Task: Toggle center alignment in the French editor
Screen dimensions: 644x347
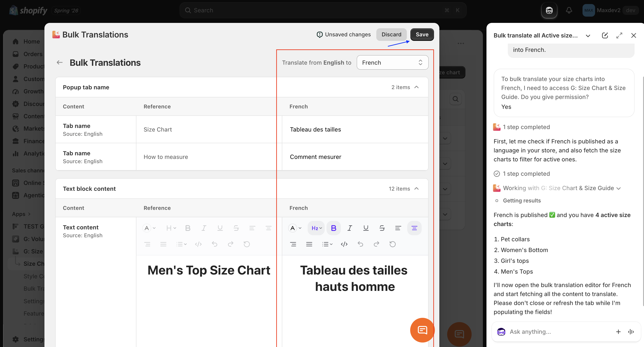Action: pos(414,228)
